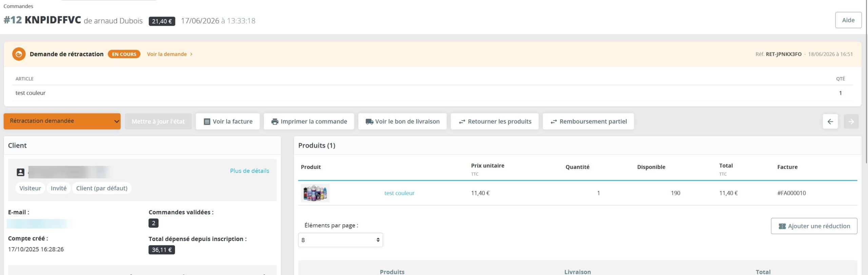
Task: Click the Aide help button
Action: coord(848,20)
